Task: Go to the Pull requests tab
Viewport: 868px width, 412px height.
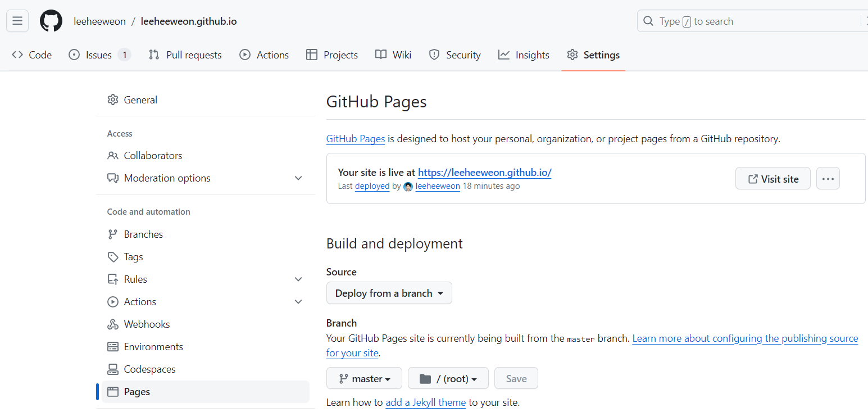Action: coord(185,55)
